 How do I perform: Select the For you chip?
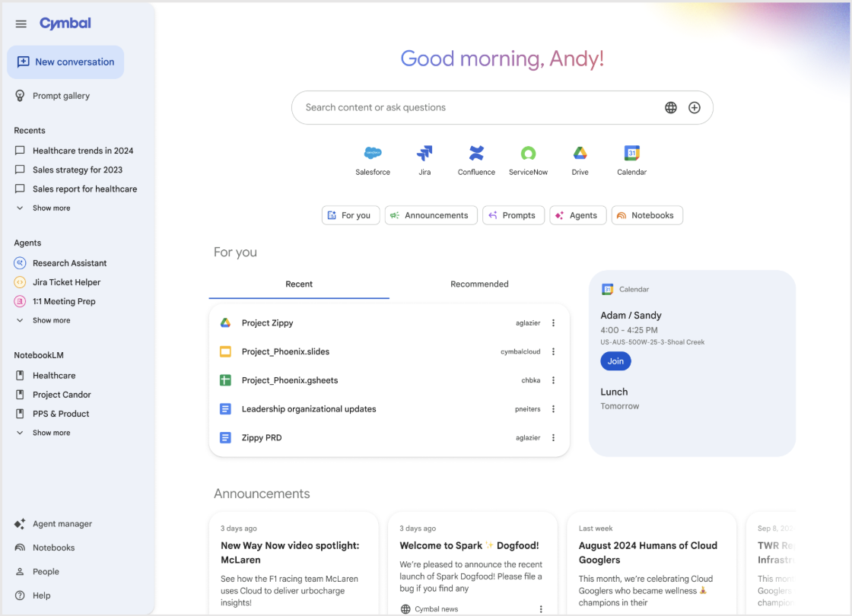click(351, 215)
